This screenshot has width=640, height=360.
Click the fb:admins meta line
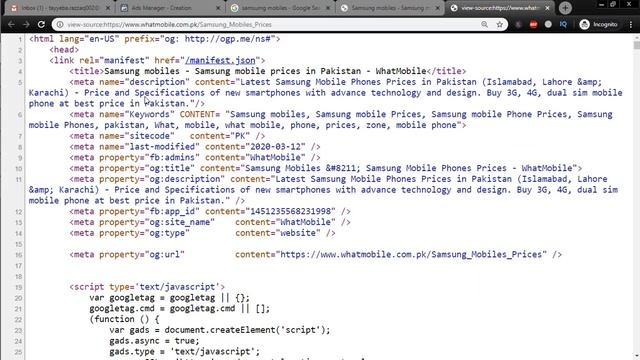(x=195, y=158)
